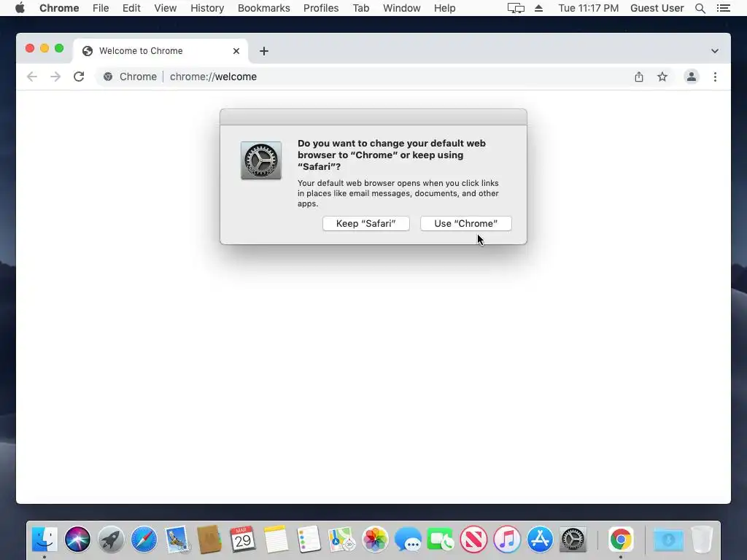Click the forward navigation arrow
This screenshot has width=747, height=560.
tap(55, 77)
